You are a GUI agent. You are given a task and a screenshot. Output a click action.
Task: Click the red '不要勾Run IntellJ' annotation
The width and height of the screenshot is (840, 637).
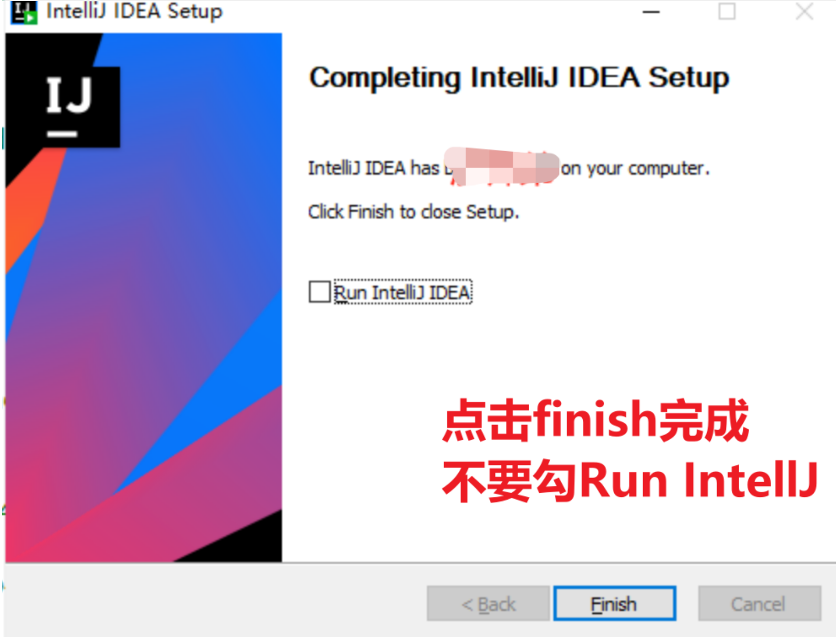(x=630, y=480)
